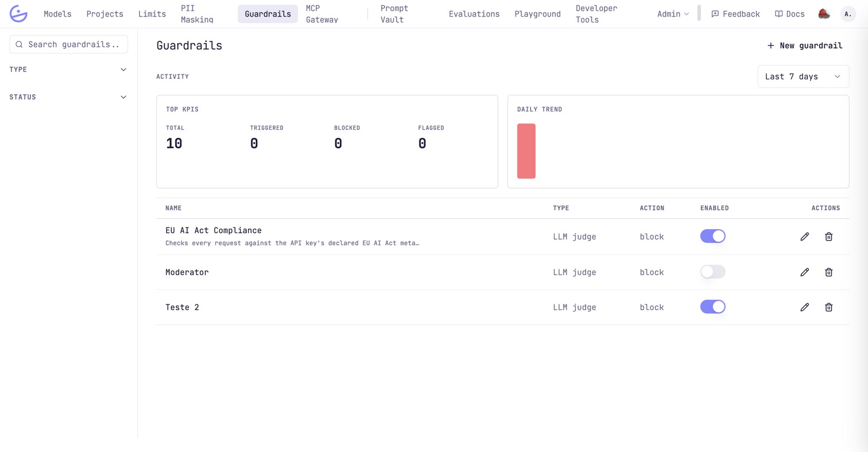Enable the Moderator guardrail toggle
This screenshot has width=868, height=452.
[712, 272]
